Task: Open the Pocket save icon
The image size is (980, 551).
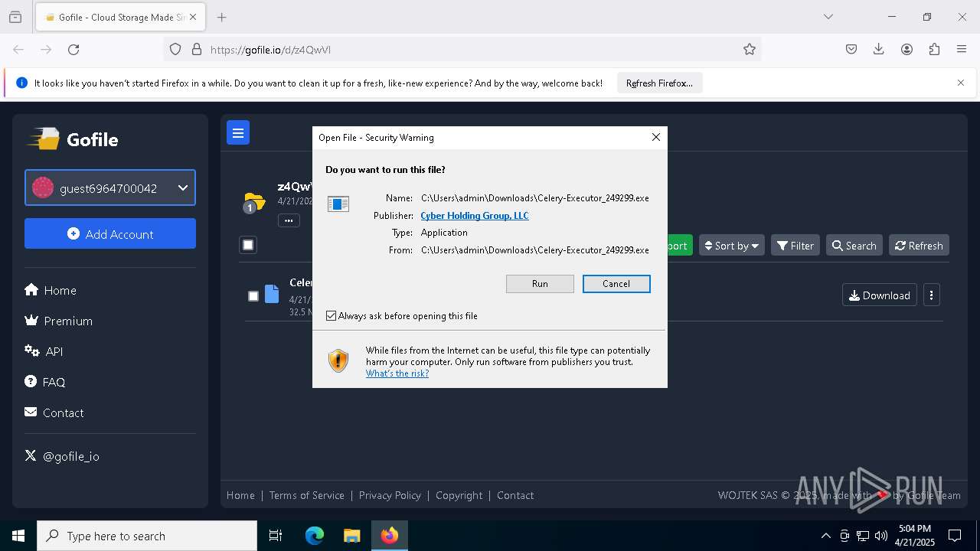Action: tap(851, 50)
